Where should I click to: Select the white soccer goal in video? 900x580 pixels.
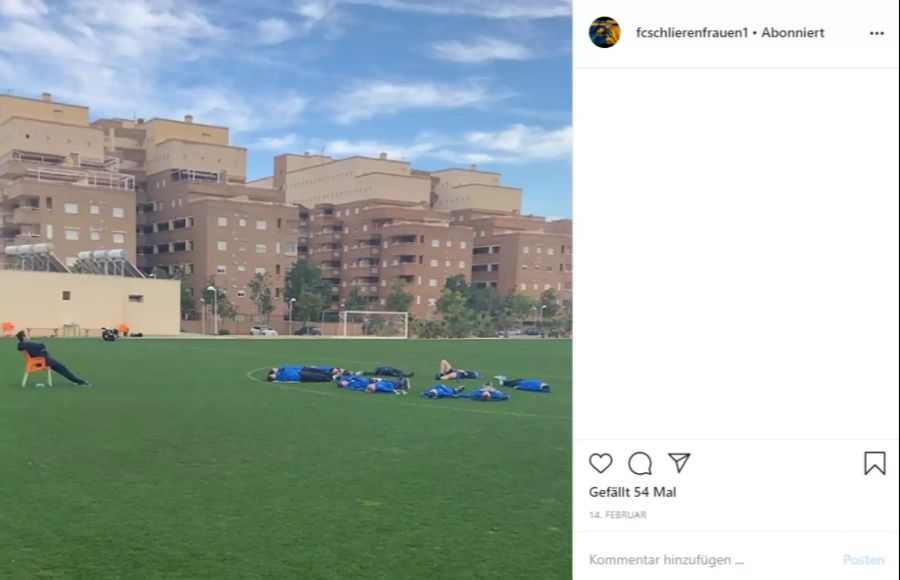click(376, 324)
